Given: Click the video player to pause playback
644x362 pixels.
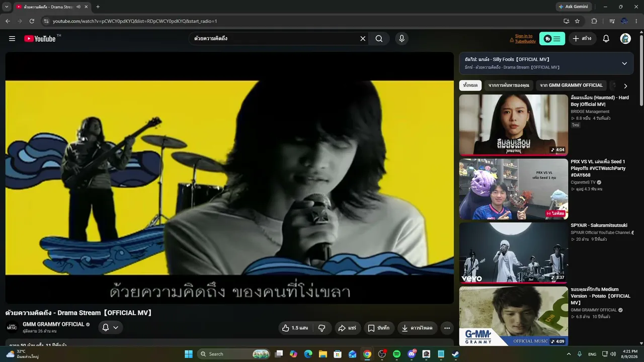Looking at the screenshot, I should 229,177.
